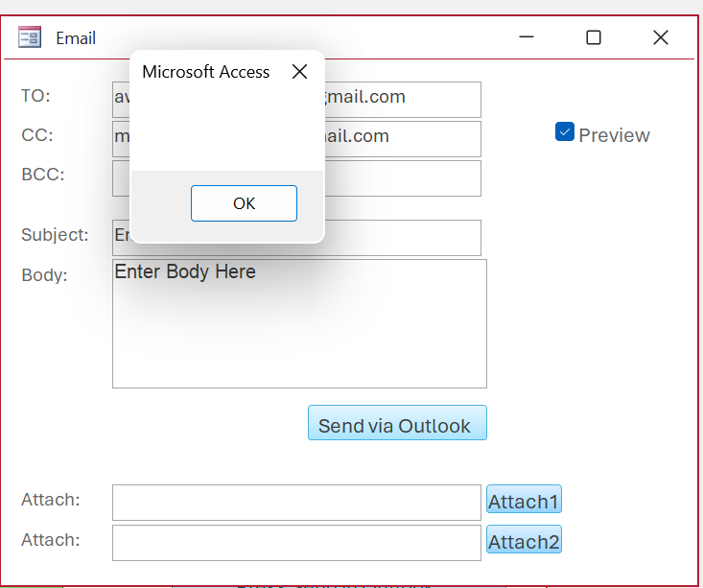Select the empty BCC field
This screenshot has width=703, height=588.
(x=403, y=177)
